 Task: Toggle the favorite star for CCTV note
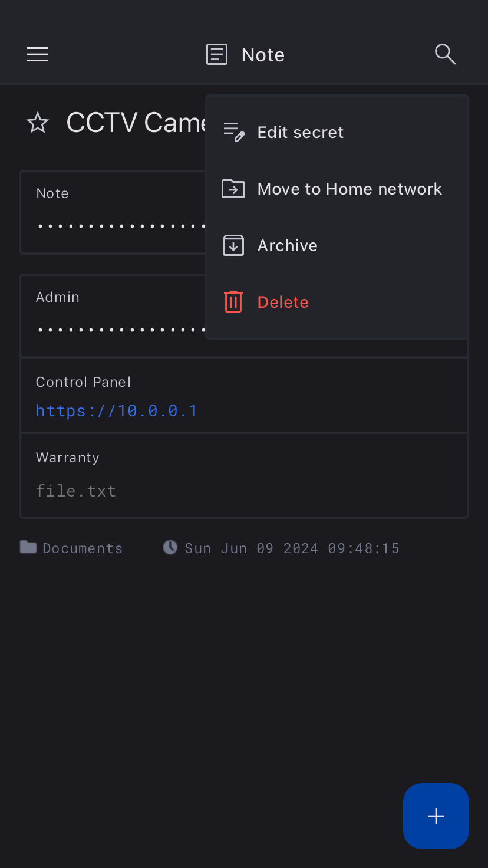[x=38, y=123]
